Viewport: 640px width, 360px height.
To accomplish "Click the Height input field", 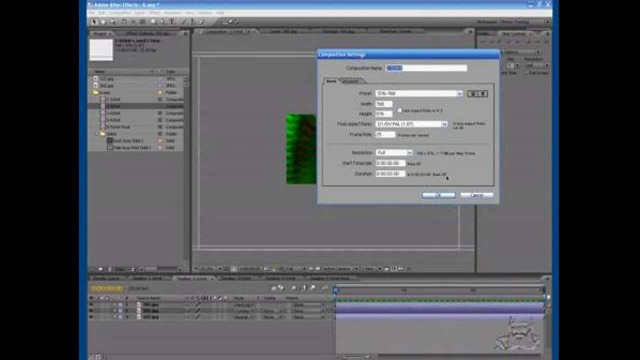I will coord(384,114).
